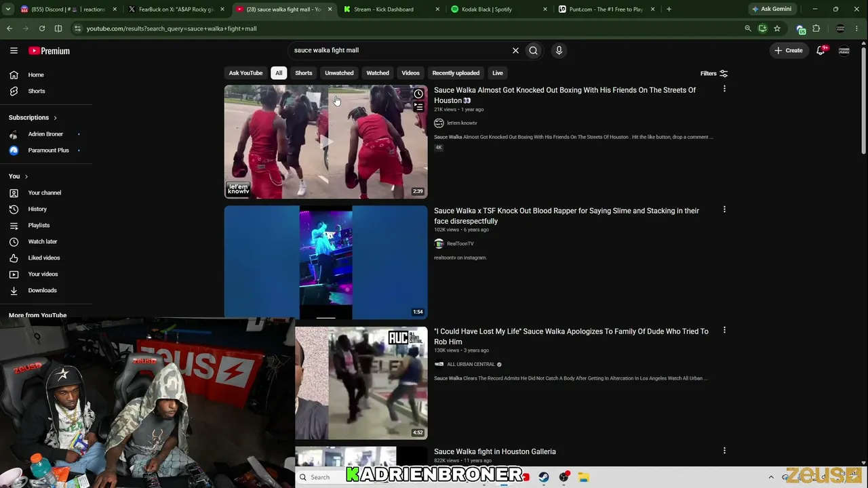Open the YouTube hamburger guide menu
This screenshot has height=488, width=868.
pyautogui.click(x=14, y=51)
